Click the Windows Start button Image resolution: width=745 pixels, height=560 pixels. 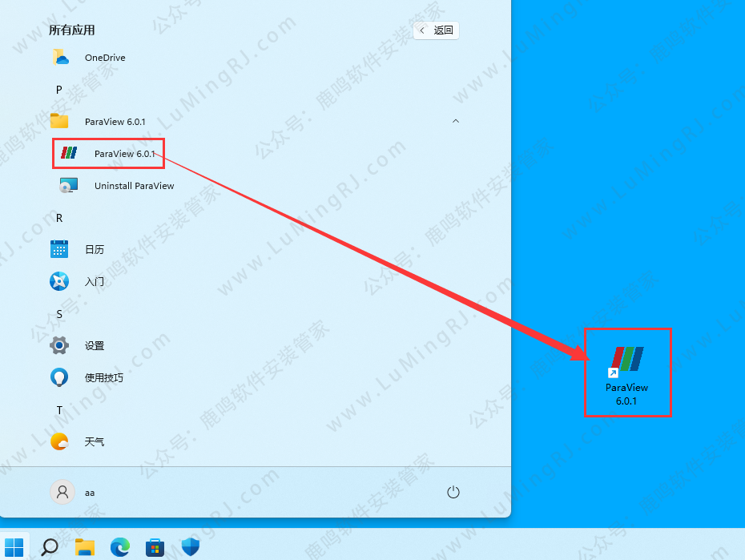click(x=14, y=547)
